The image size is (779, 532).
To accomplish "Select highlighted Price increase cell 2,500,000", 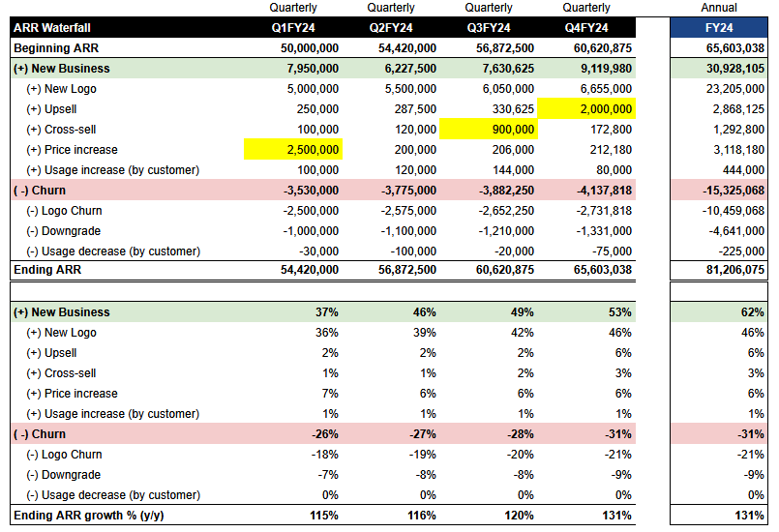I will point(293,150).
